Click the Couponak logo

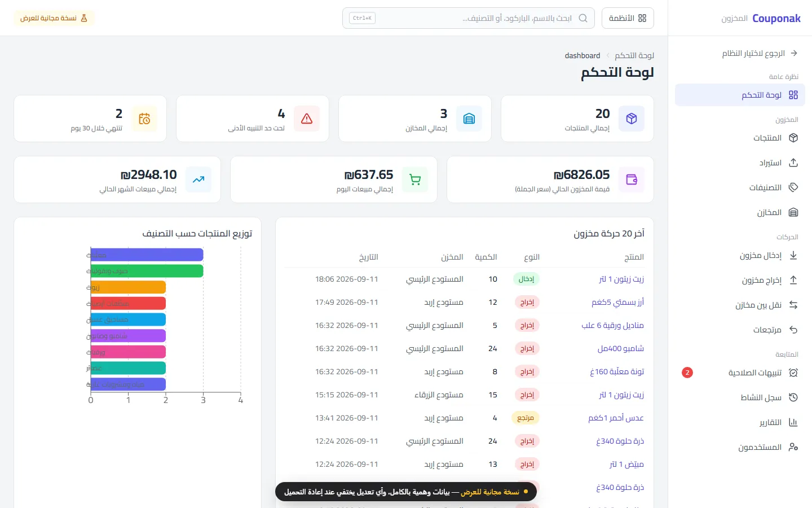coord(776,19)
